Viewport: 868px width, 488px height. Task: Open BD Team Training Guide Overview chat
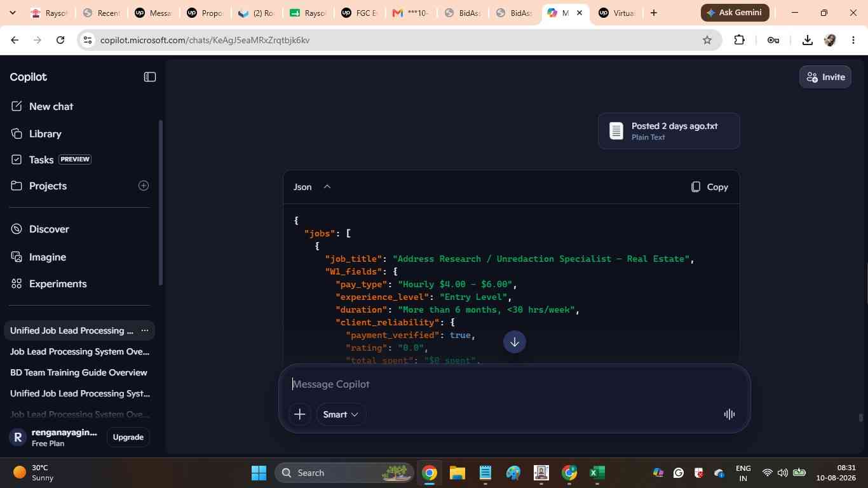point(79,372)
